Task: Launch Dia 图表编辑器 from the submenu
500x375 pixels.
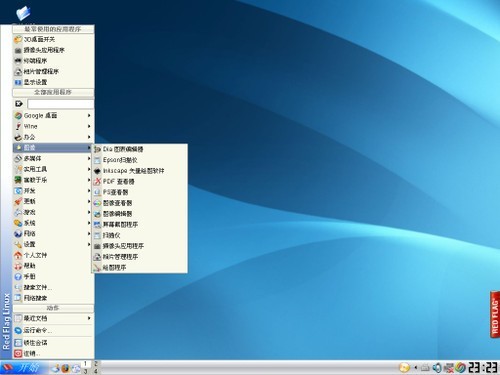Action: click(x=140, y=149)
